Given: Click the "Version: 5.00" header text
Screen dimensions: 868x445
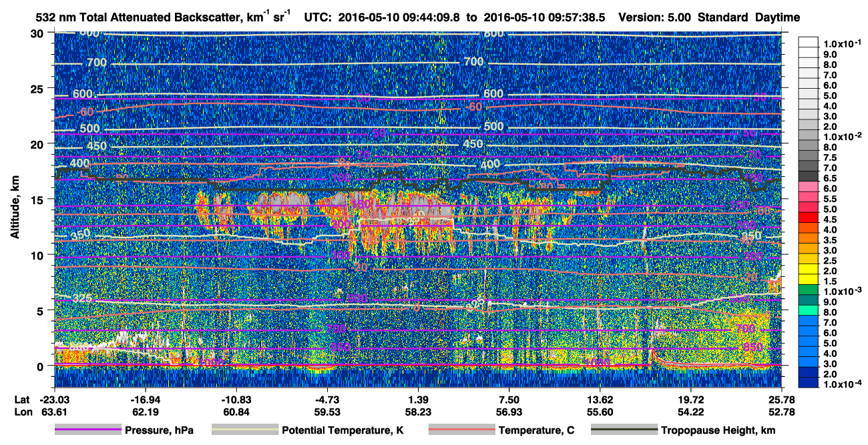Looking at the screenshot, I should [655, 18].
